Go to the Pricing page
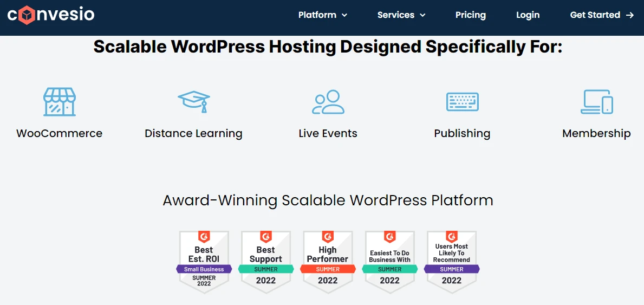This screenshot has width=644, height=305. click(470, 15)
